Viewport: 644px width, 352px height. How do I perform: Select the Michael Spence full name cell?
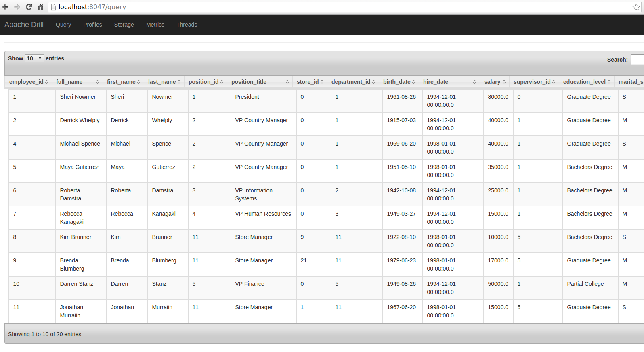(81, 148)
